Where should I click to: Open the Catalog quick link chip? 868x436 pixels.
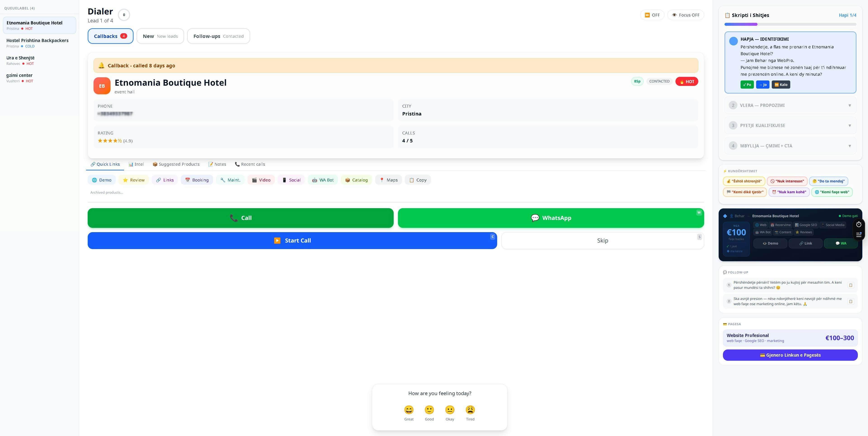tap(356, 180)
